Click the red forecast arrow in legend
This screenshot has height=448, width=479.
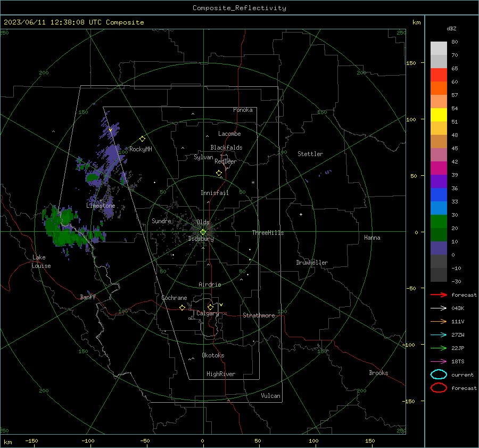point(439,295)
